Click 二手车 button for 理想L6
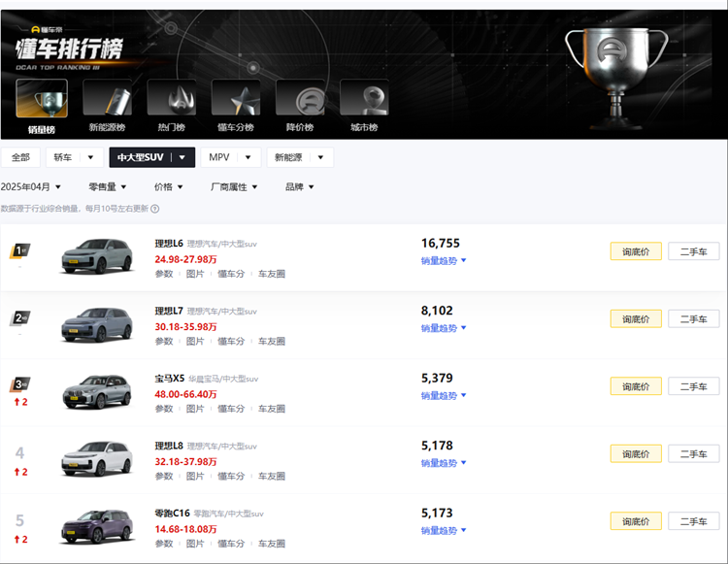 coord(694,251)
